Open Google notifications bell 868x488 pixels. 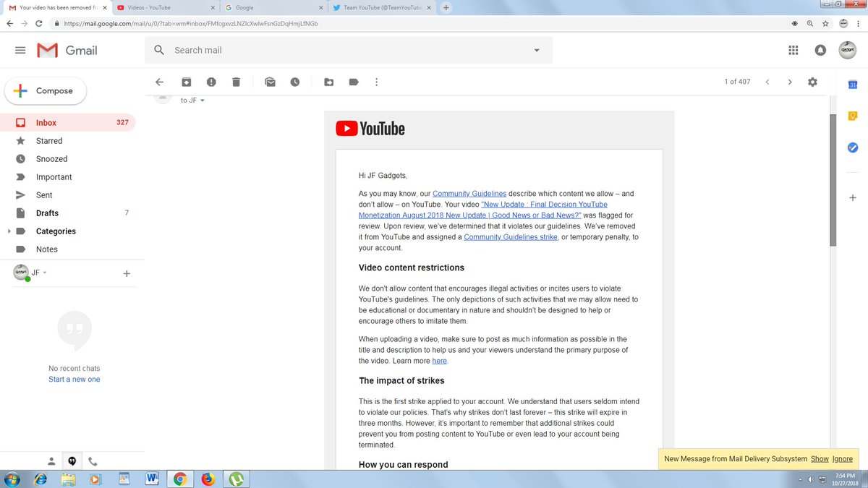coord(820,51)
